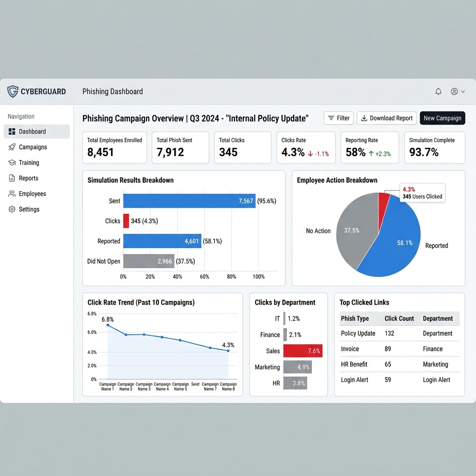Start a New Campaign

pyautogui.click(x=443, y=118)
